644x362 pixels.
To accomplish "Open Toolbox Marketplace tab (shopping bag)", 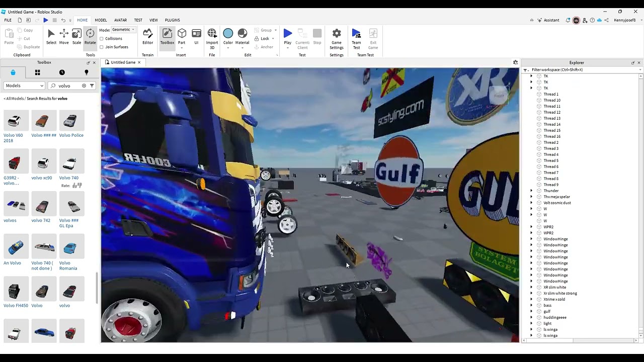I will tap(13, 72).
